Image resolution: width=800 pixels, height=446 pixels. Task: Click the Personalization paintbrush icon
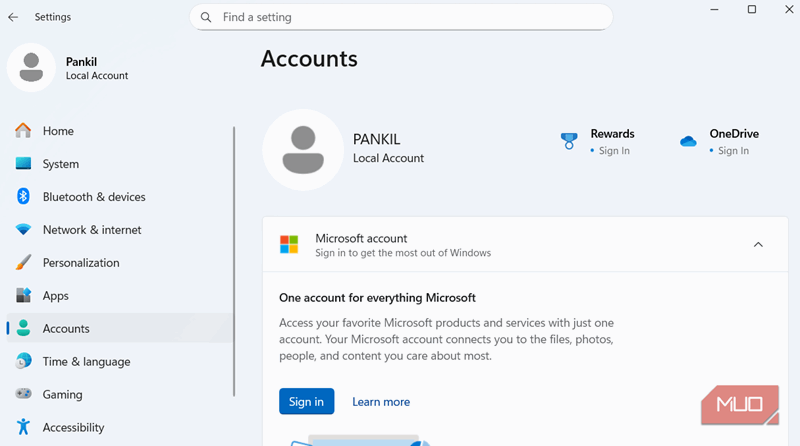point(24,263)
